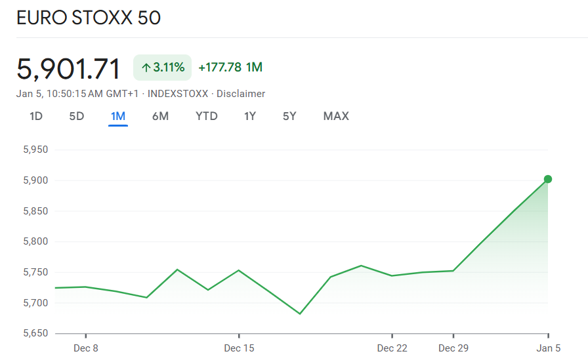
Task: Click the green endpoint dot on the chart
Action: click(548, 179)
